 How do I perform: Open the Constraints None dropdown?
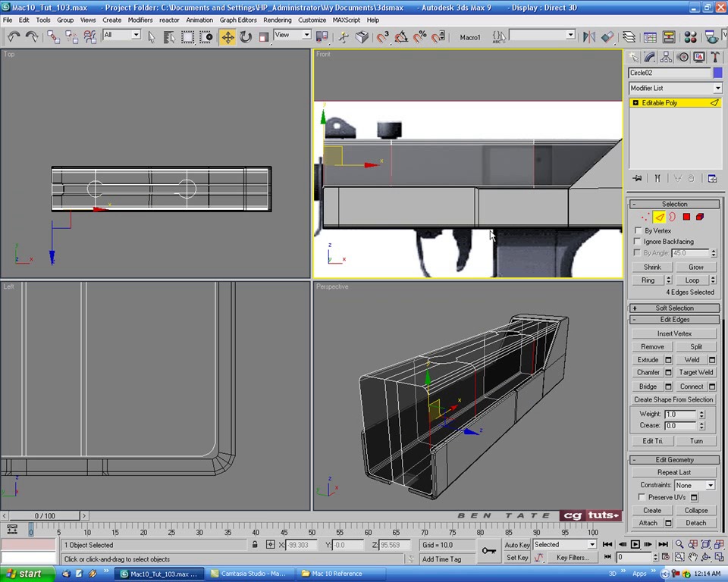click(695, 485)
